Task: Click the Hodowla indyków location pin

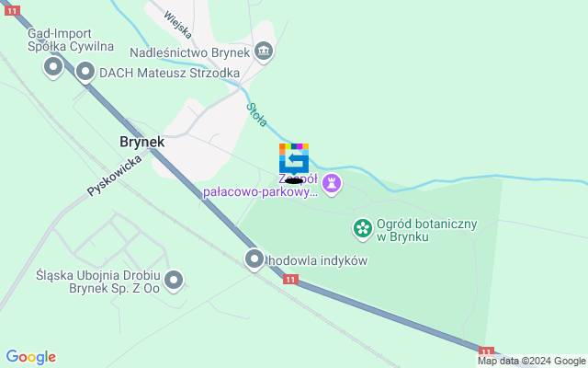Action: 254,259
